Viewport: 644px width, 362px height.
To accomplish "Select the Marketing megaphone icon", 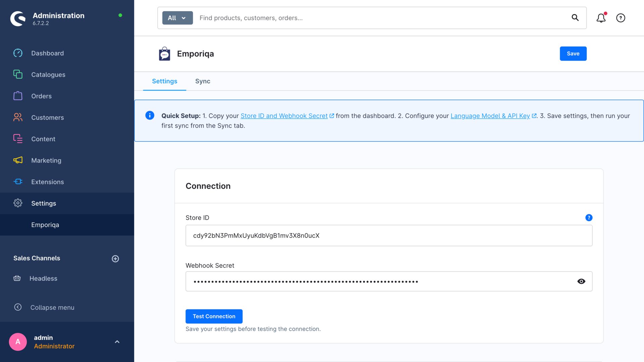I will coord(18,160).
